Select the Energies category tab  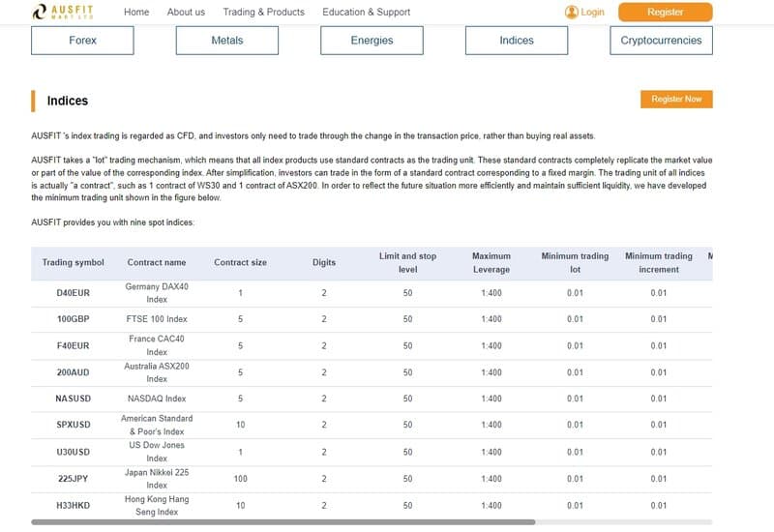pyautogui.click(x=372, y=41)
